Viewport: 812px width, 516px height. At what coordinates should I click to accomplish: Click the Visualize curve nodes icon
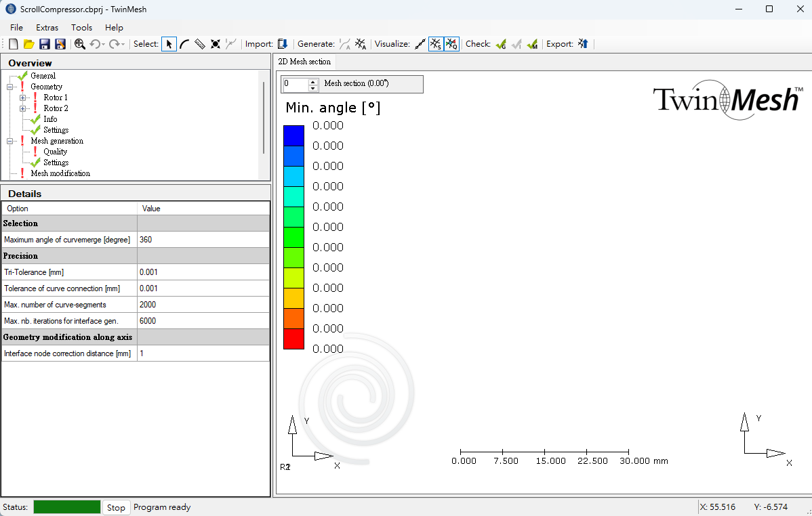click(x=420, y=44)
